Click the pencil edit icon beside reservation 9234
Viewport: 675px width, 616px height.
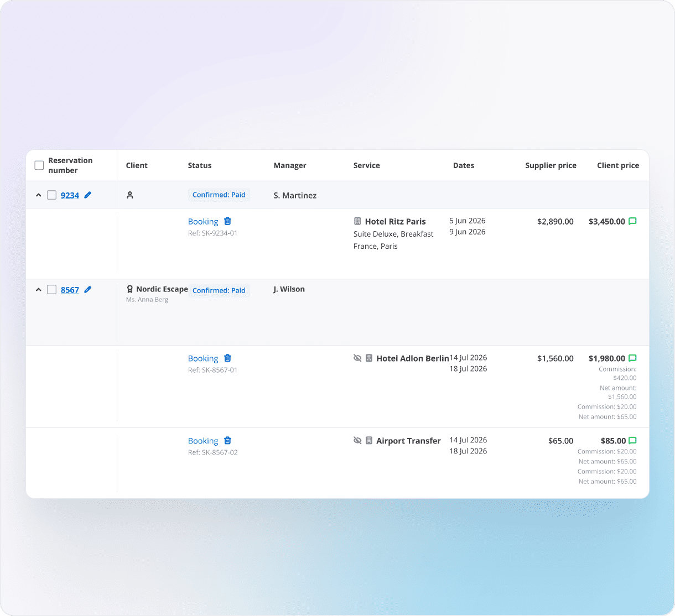[87, 195]
